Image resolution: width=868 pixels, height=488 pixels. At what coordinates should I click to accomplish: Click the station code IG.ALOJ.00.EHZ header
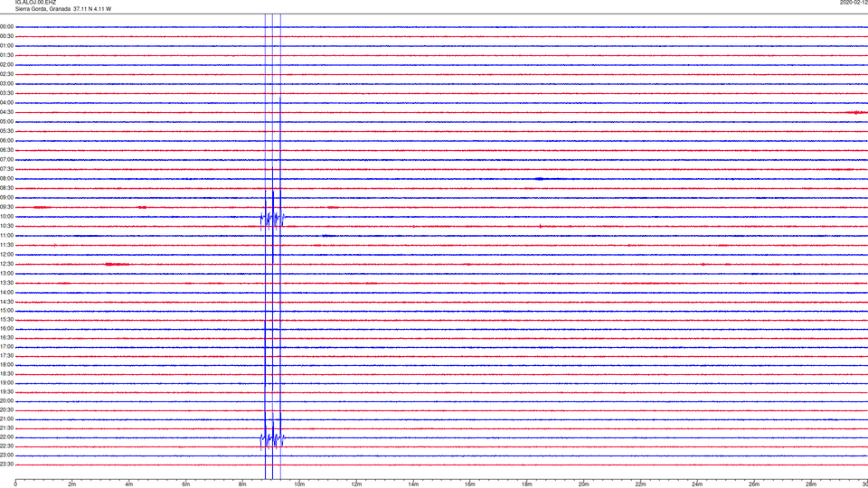[35, 2]
